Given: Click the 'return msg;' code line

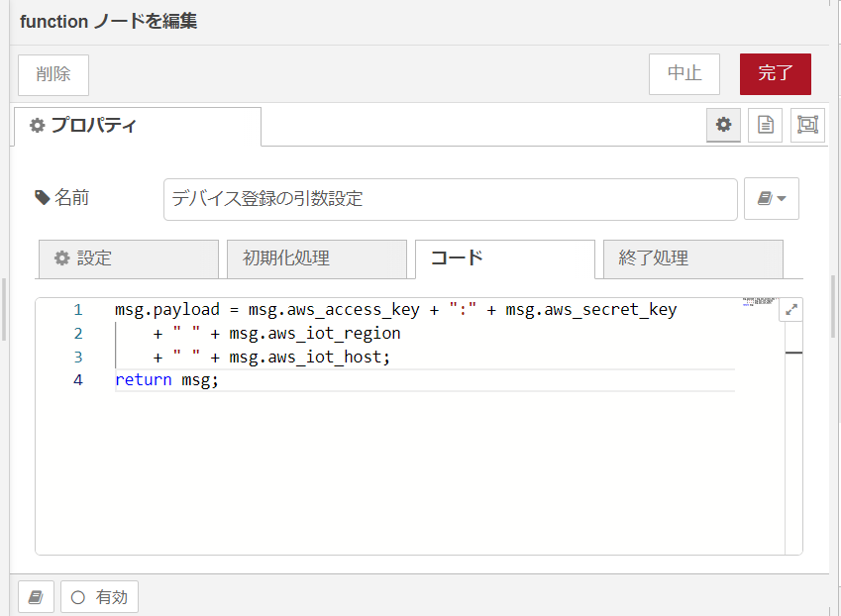Looking at the screenshot, I should tap(166, 380).
